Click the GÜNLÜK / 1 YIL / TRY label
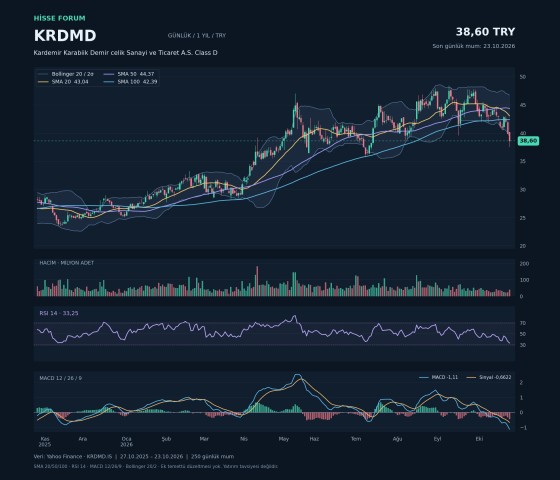Screen dimensions: 560x480 pos(197,36)
